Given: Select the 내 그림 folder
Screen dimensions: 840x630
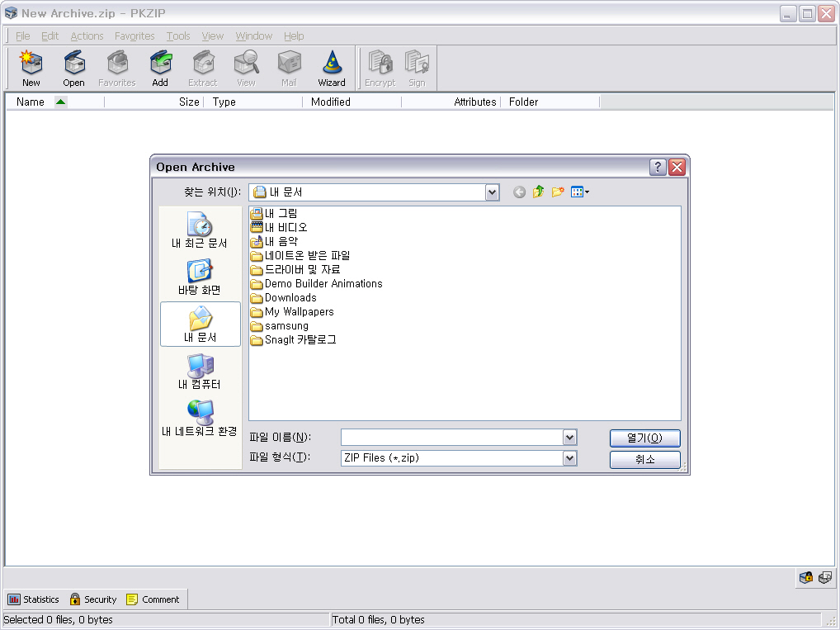Looking at the screenshot, I should tap(274, 213).
